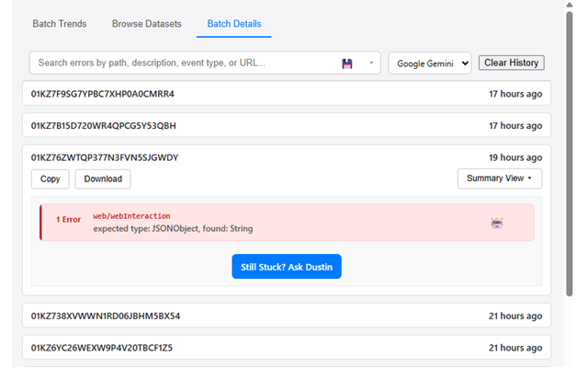588x368 pixels.
Task: Open the Google Gemini model dropdown
Action: tap(430, 63)
